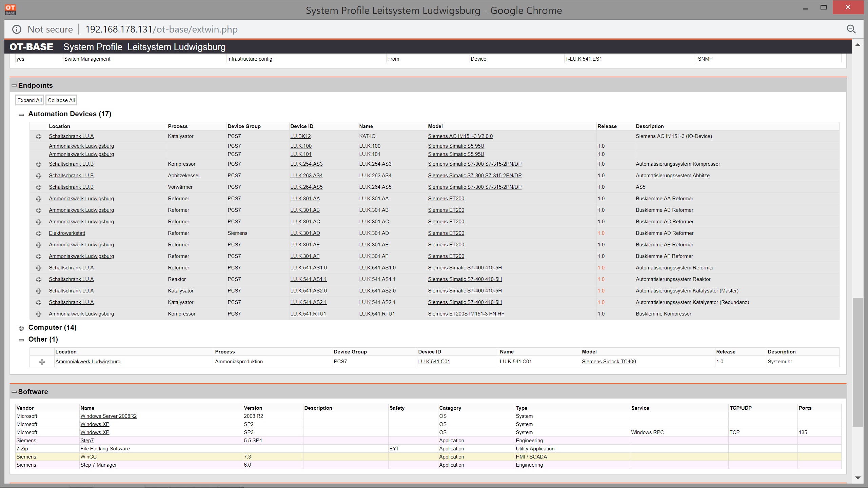Screen dimensions: 868x488
Task: Open the Windows Server 2008R2 software link
Action: (x=108, y=416)
